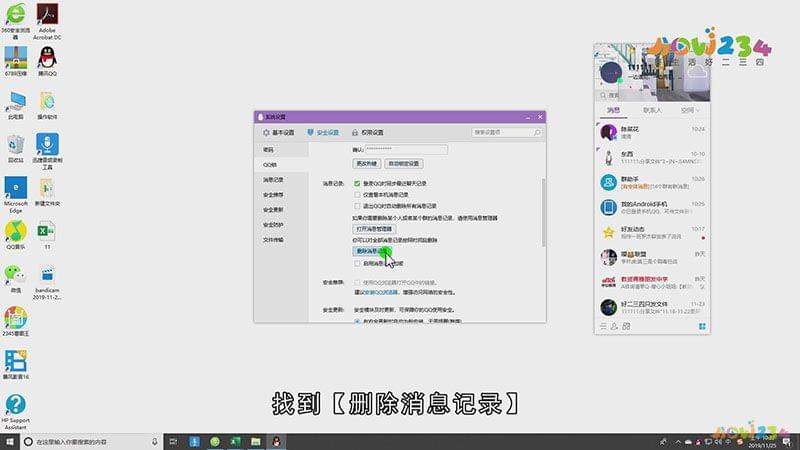This screenshot has width=800, height=450.
Task: Toggle the checked sync chat records checkbox
Action: point(357,183)
